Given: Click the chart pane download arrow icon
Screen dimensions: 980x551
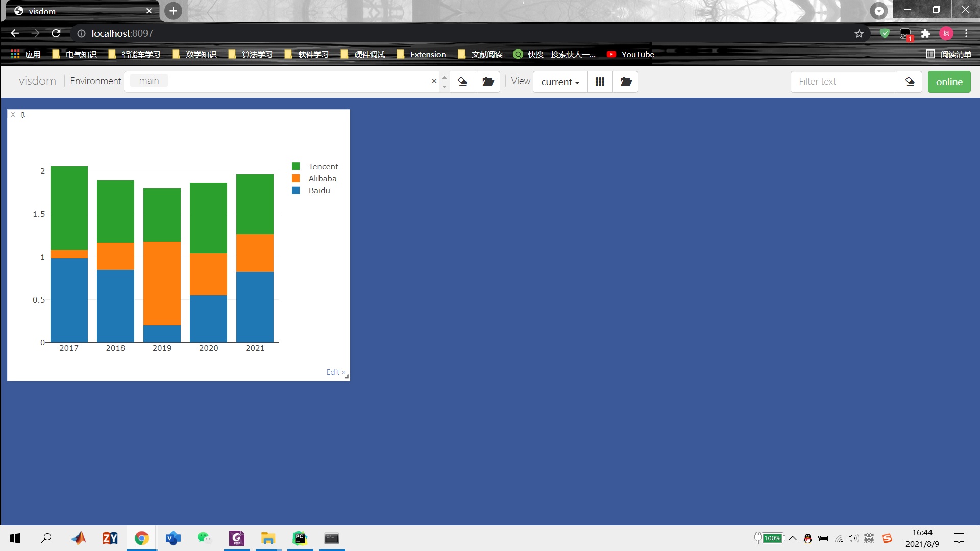Looking at the screenshot, I should (22, 115).
